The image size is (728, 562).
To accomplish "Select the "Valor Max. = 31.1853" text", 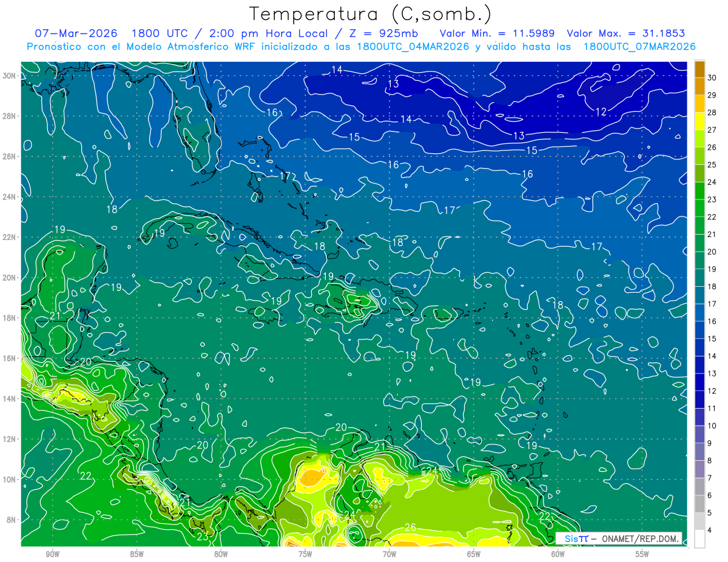I will (x=626, y=33).
